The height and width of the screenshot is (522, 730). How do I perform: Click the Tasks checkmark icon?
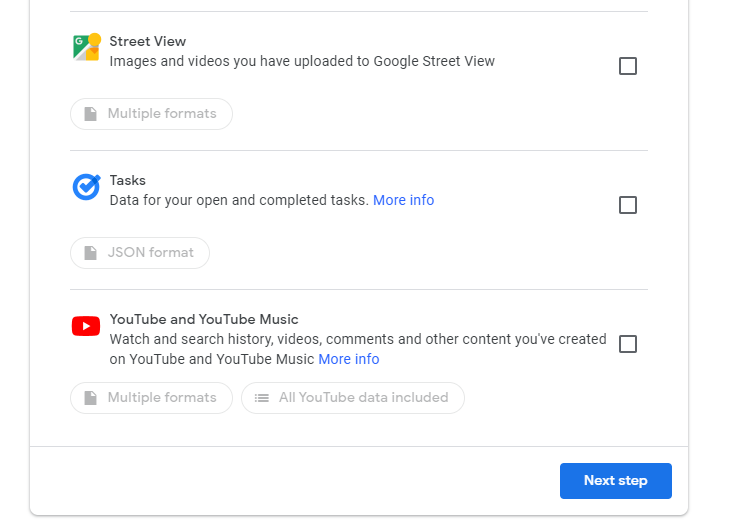click(x=87, y=187)
